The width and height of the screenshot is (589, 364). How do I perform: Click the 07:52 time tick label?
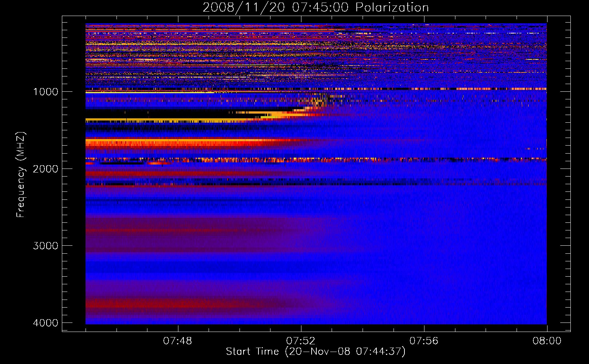click(301, 341)
